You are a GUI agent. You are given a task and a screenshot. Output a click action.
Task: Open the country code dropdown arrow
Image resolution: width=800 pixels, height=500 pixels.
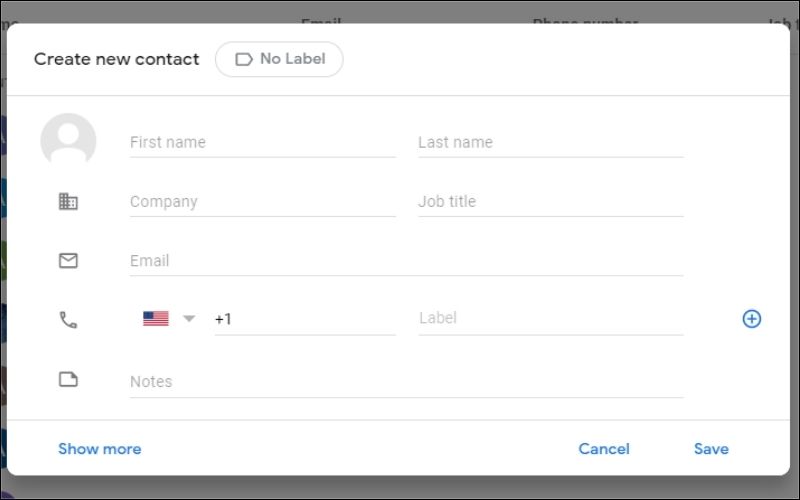pos(189,318)
